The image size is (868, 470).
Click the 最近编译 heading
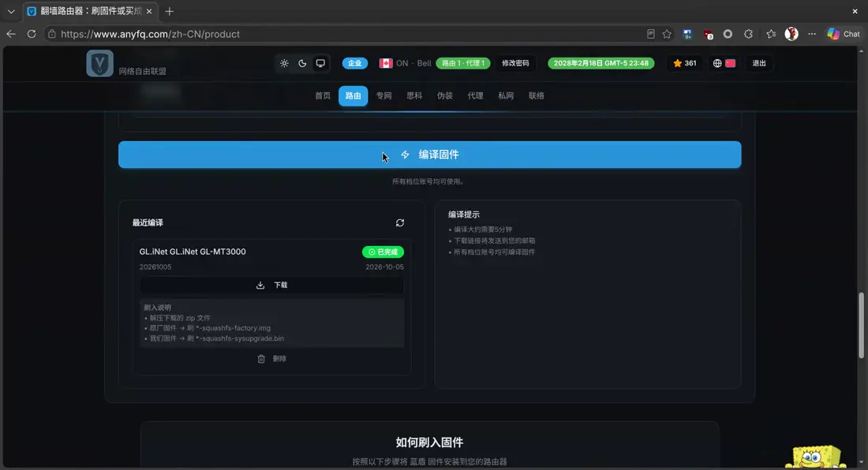pyautogui.click(x=148, y=223)
